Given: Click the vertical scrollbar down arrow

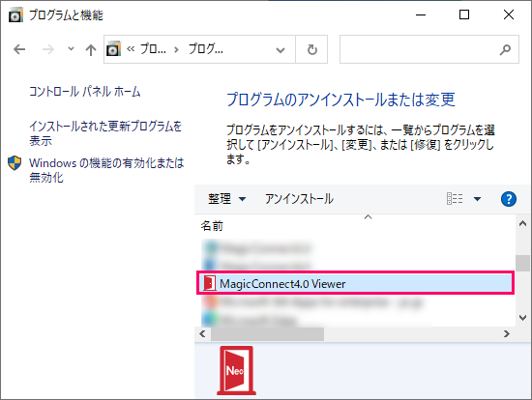Looking at the screenshot, I should (522, 318).
